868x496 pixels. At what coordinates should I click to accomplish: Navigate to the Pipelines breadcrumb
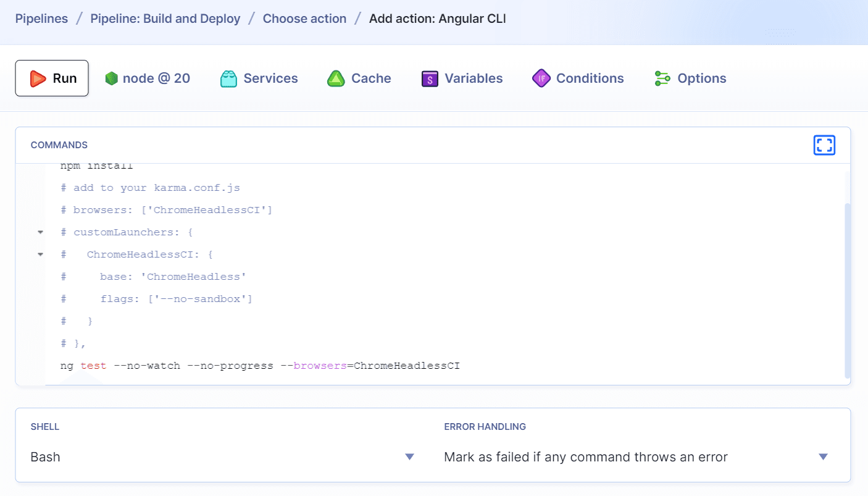[41, 19]
